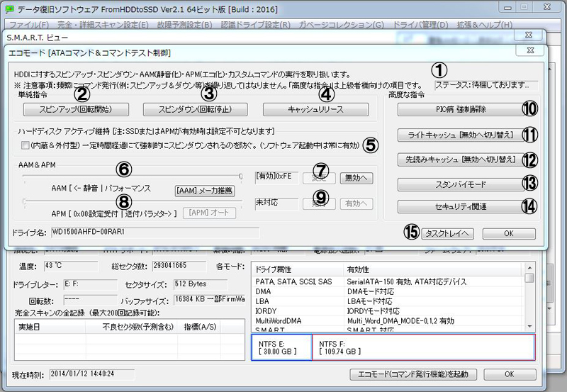
Task: Click ドライブレター field E: F:
Action: (91, 284)
